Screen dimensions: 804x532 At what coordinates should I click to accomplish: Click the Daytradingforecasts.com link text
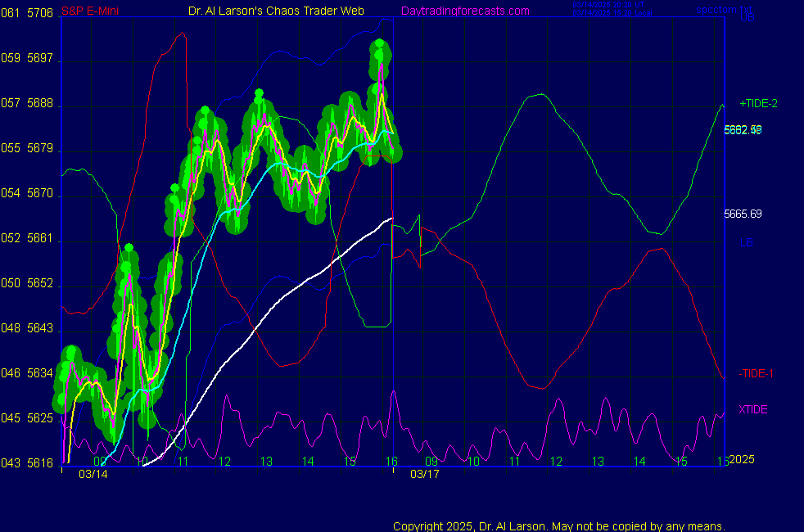point(465,11)
